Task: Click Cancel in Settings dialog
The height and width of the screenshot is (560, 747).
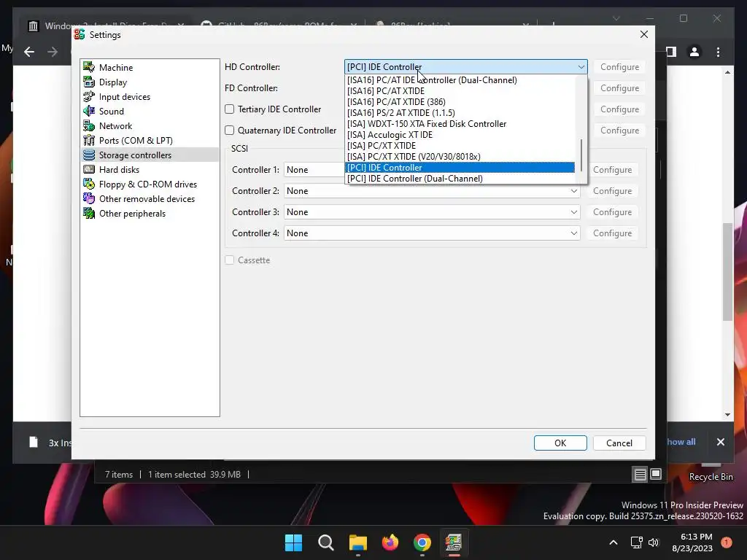Action: click(619, 443)
